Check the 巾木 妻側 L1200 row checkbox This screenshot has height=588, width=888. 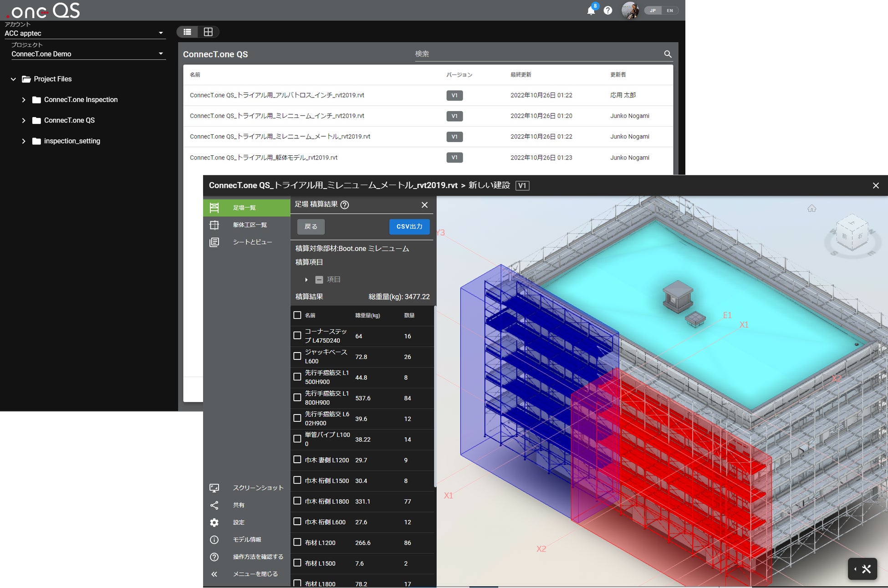pyautogui.click(x=297, y=460)
